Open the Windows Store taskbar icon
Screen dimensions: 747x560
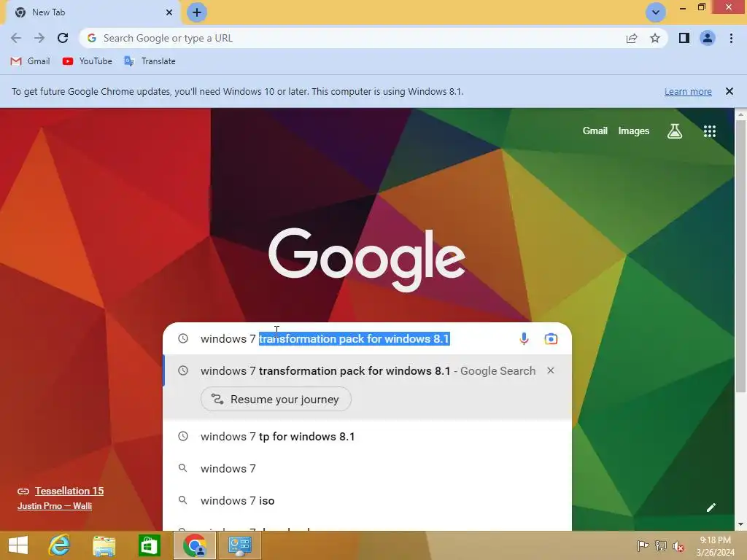149,545
